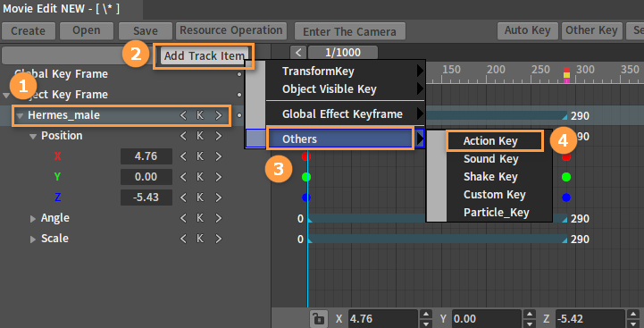Go to next keyframe on Scale row

219,239
